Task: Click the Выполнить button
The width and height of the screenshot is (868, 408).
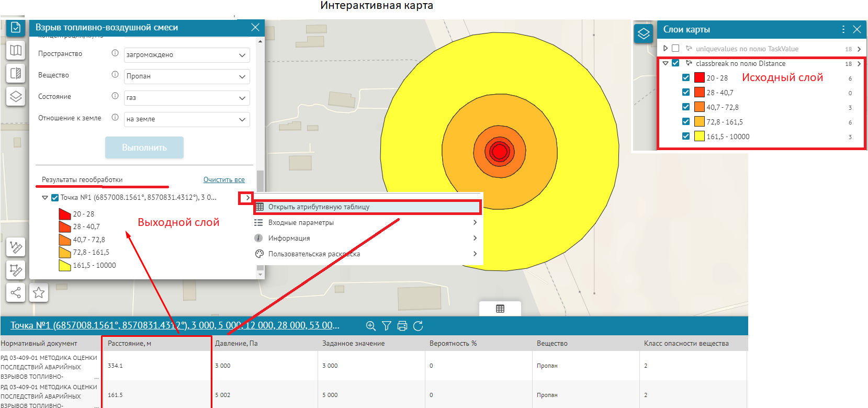Action: pyautogui.click(x=144, y=148)
